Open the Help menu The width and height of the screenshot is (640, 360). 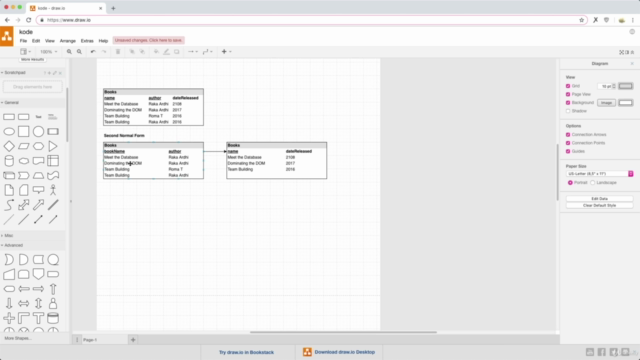[103, 41]
